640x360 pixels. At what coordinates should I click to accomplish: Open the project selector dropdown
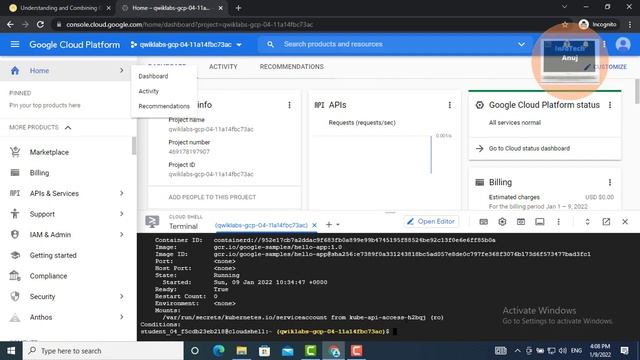[186, 44]
